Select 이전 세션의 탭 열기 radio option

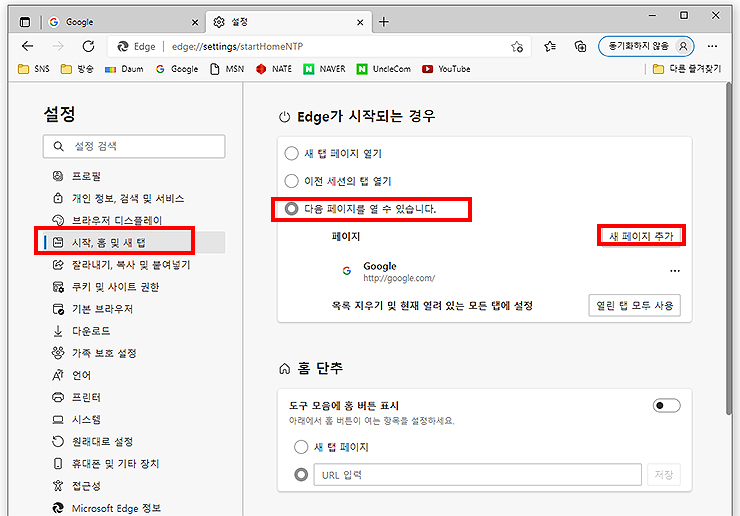[291, 181]
